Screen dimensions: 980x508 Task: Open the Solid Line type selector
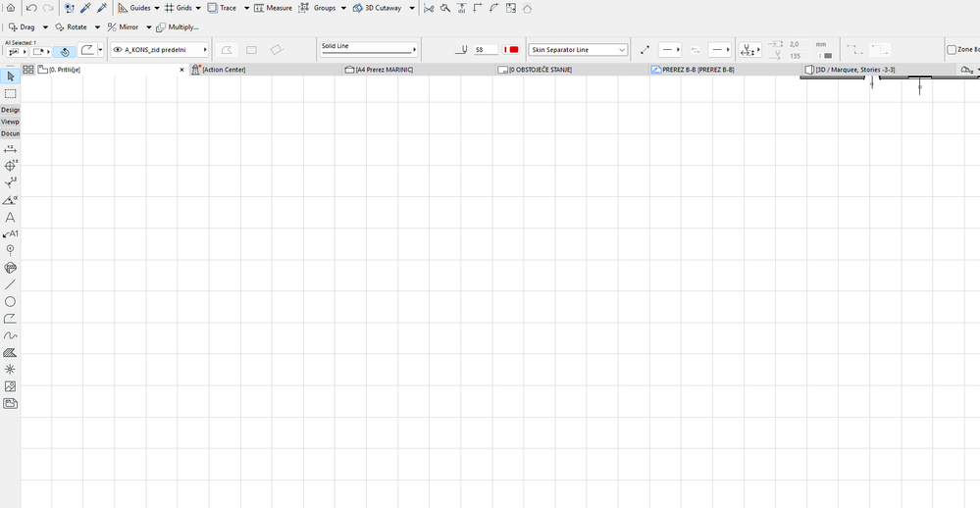tap(369, 49)
